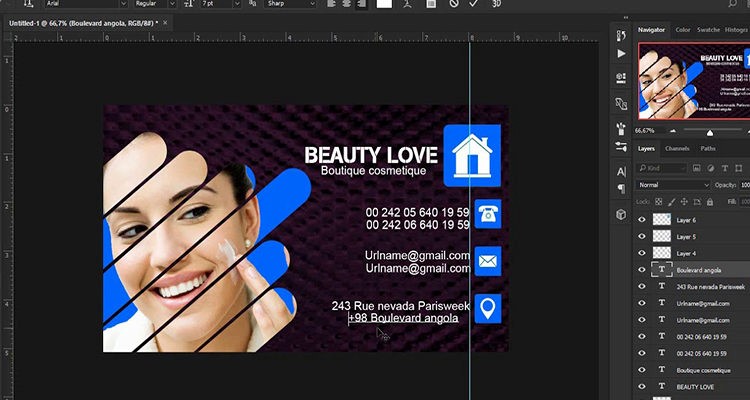Filter layers by adjustment layers icon
This screenshot has width=750, height=400.
coord(711,168)
